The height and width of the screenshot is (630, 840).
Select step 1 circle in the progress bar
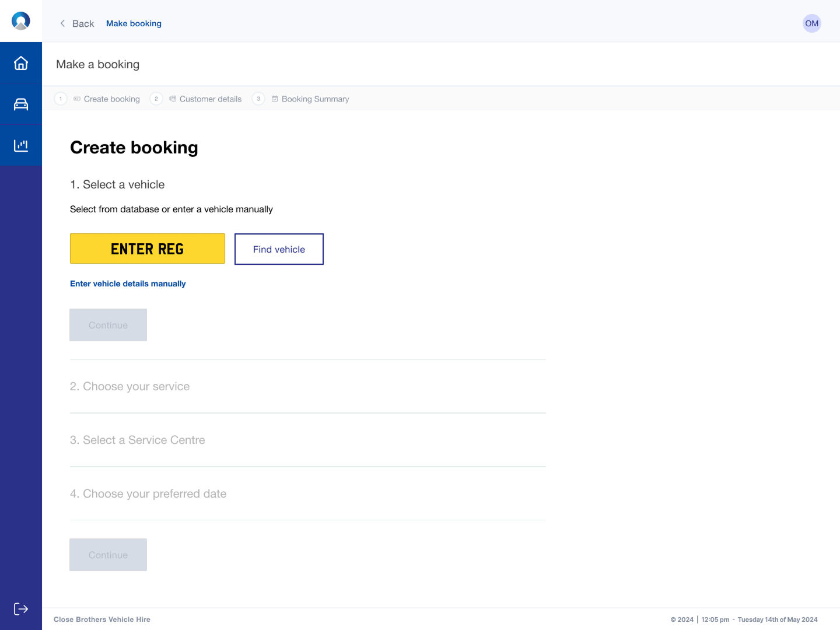pyautogui.click(x=60, y=99)
